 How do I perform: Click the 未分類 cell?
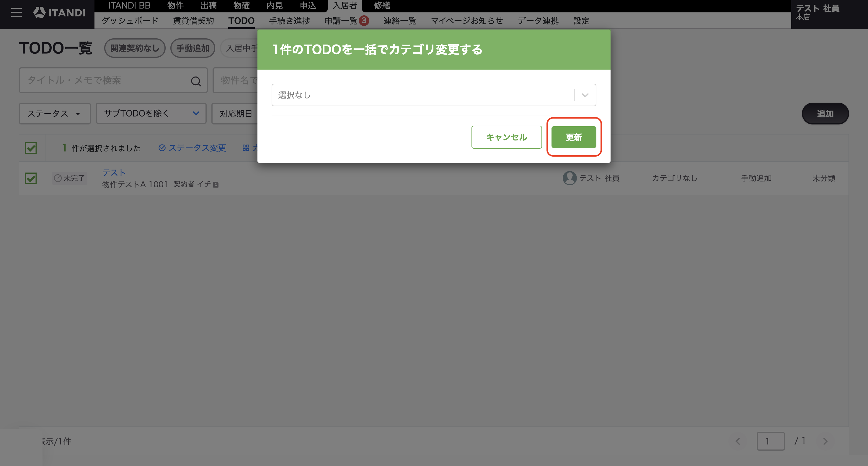click(x=824, y=178)
